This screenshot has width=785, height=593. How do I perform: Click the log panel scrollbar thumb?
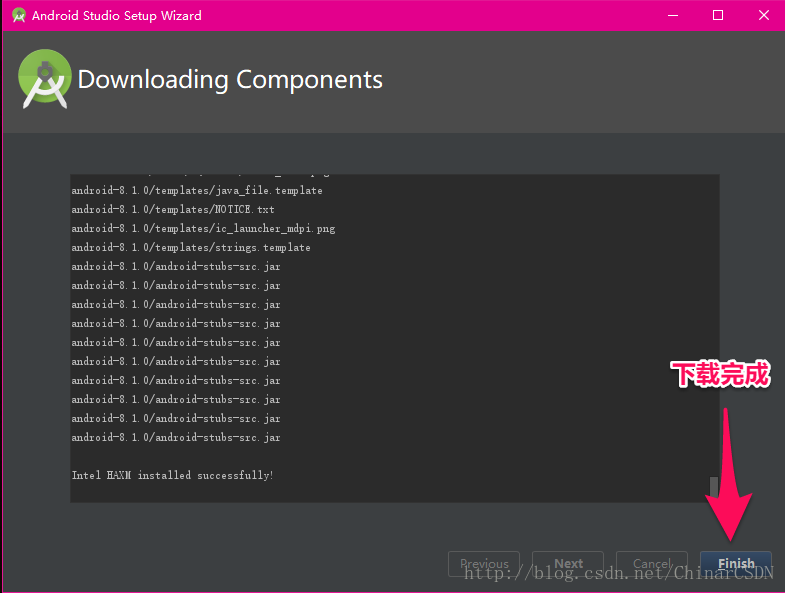[714, 486]
